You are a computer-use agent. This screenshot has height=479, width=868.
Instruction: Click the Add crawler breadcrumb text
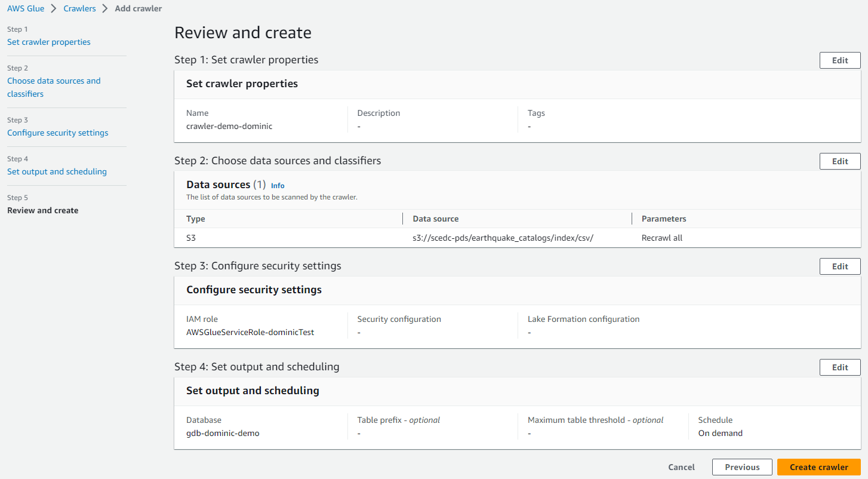tap(138, 9)
